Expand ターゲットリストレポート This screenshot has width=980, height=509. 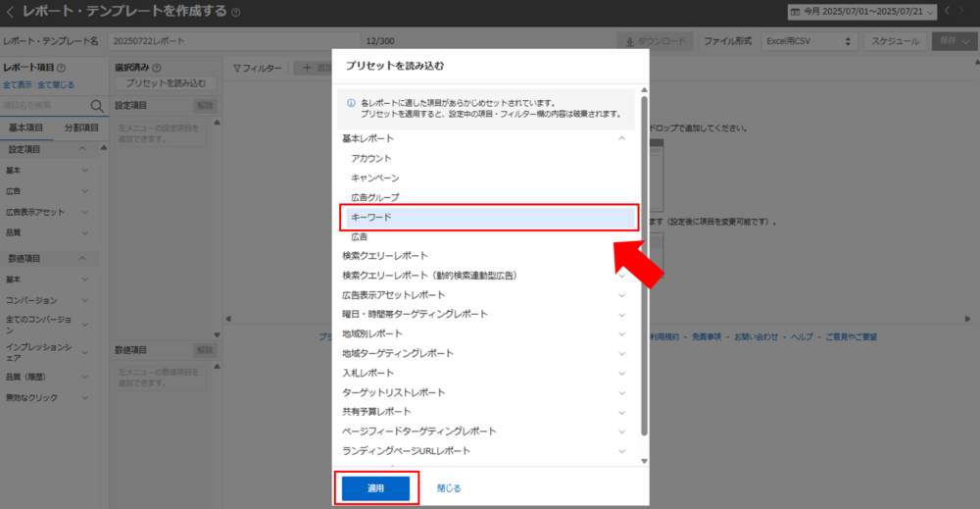[x=621, y=392]
